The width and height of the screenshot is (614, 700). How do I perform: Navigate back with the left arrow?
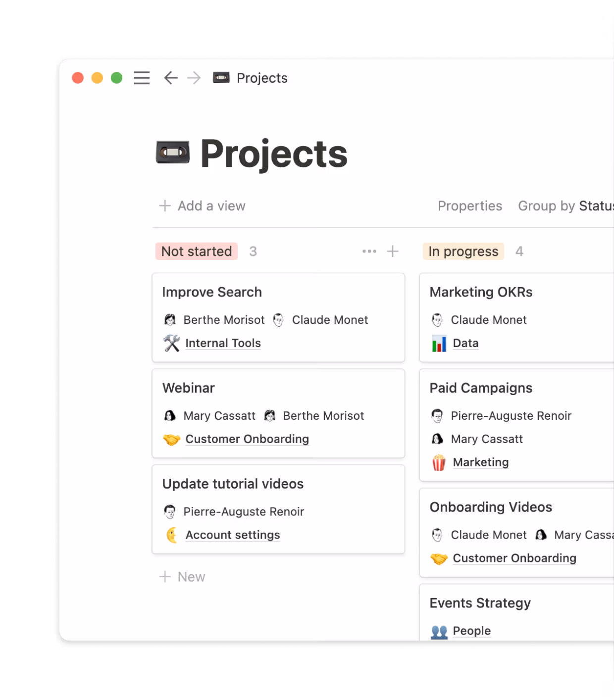[170, 78]
